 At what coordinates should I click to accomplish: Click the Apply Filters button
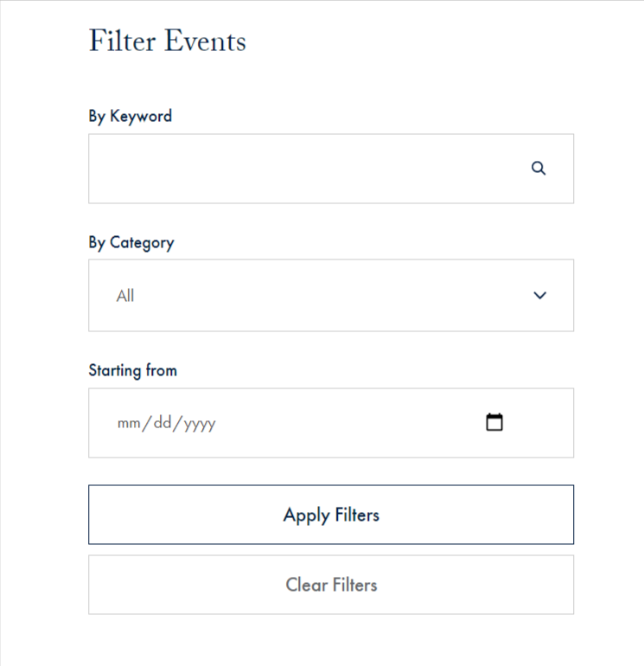[x=331, y=515]
